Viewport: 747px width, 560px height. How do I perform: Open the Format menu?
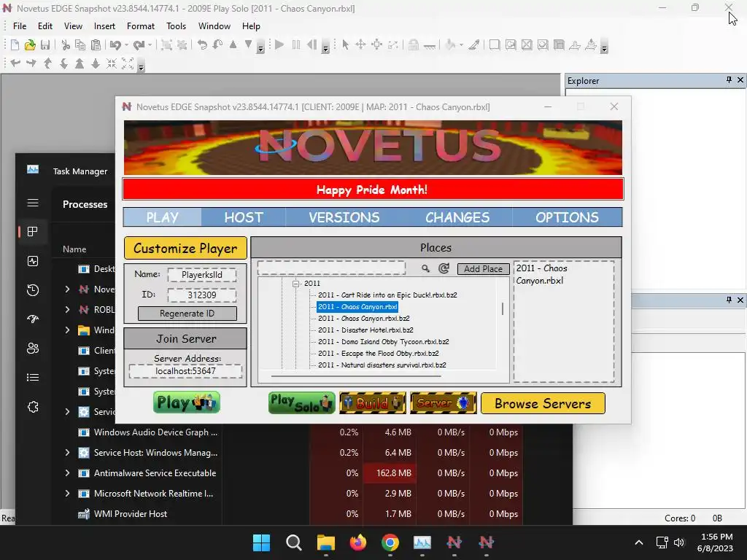coord(141,26)
